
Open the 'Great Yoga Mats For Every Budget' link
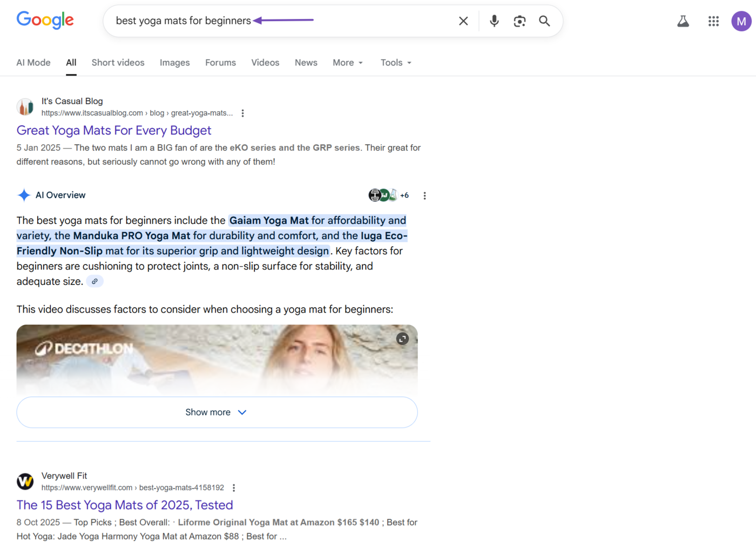113,130
